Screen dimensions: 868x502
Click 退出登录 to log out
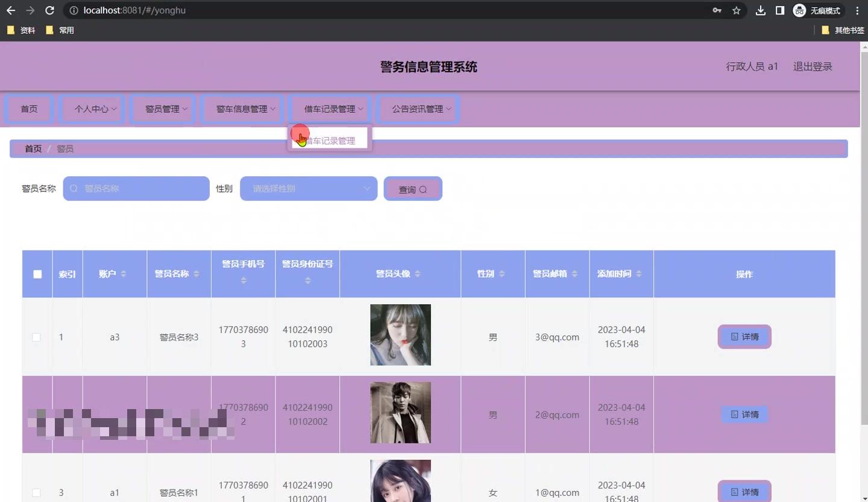pos(813,67)
